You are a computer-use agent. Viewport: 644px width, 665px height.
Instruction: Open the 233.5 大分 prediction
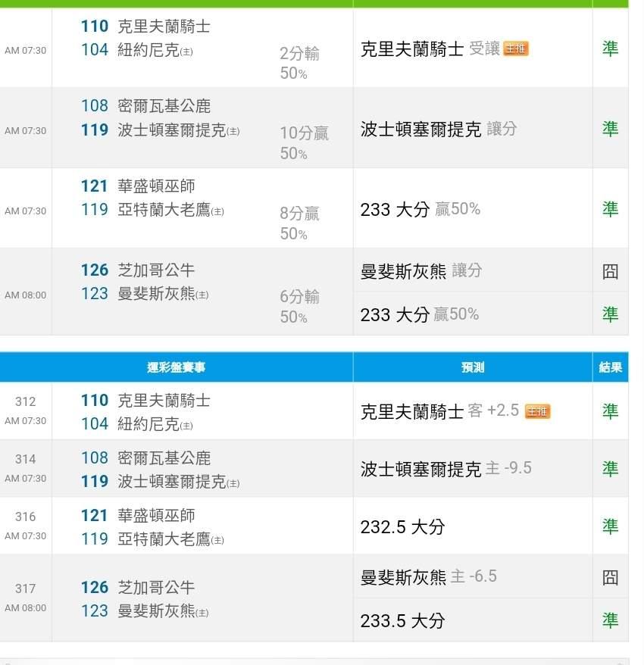[x=402, y=621]
